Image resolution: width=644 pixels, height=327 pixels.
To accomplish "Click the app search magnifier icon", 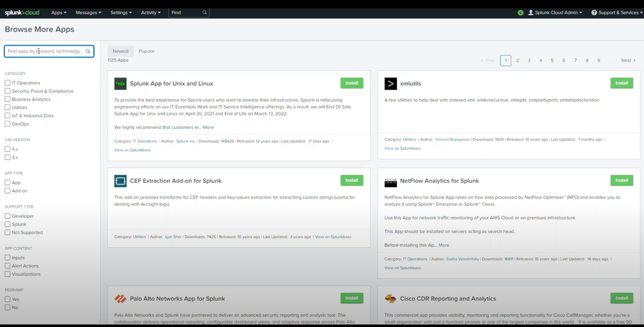I will click(88, 52).
